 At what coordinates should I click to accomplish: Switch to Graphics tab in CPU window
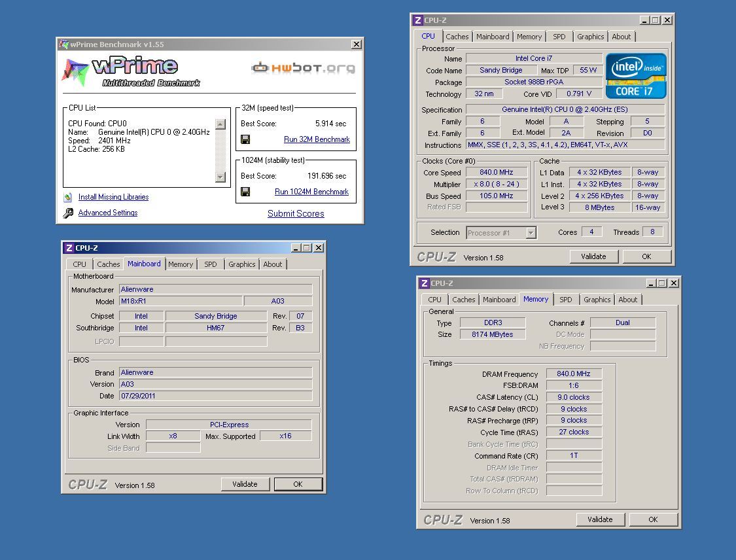[591, 37]
